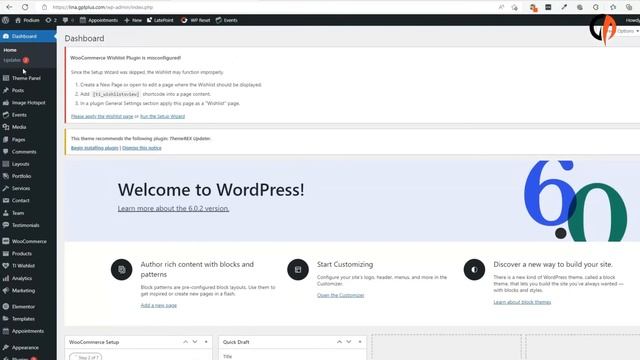Click the browser favorites star icon
Image resolution: width=640 pixels, height=360 pixels.
pos(613,7)
